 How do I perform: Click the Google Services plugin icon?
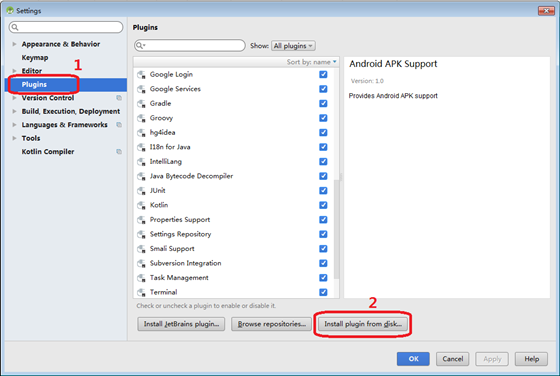(x=141, y=89)
